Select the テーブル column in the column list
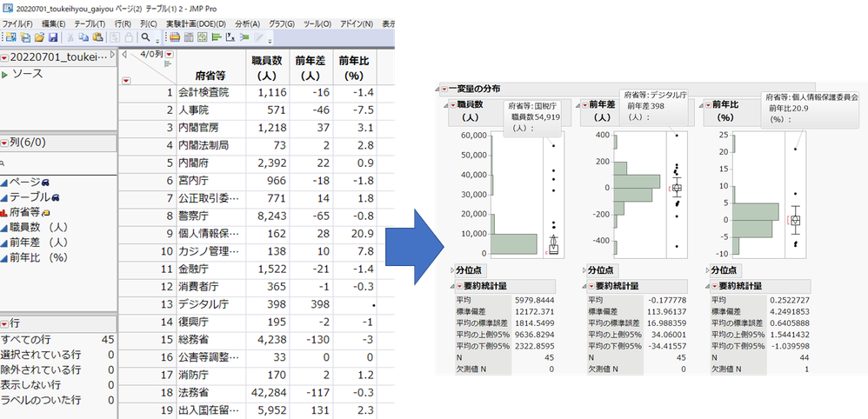 pyautogui.click(x=30, y=197)
